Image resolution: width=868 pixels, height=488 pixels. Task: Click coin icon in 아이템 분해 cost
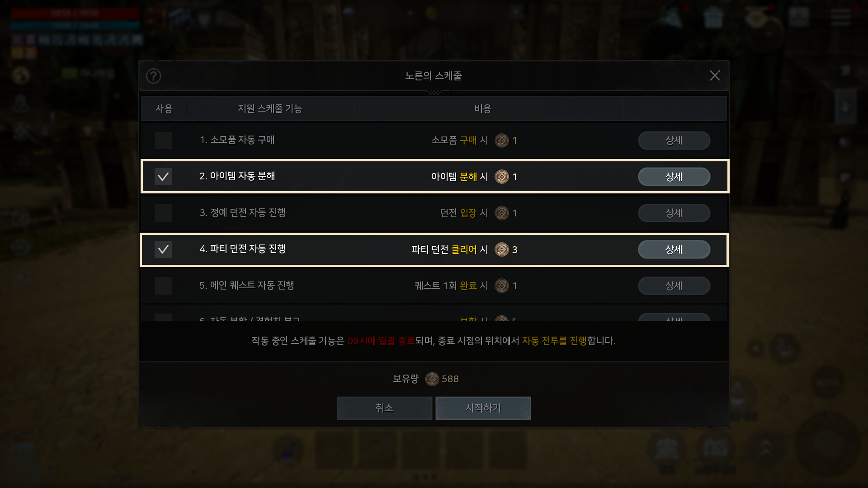point(502,177)
